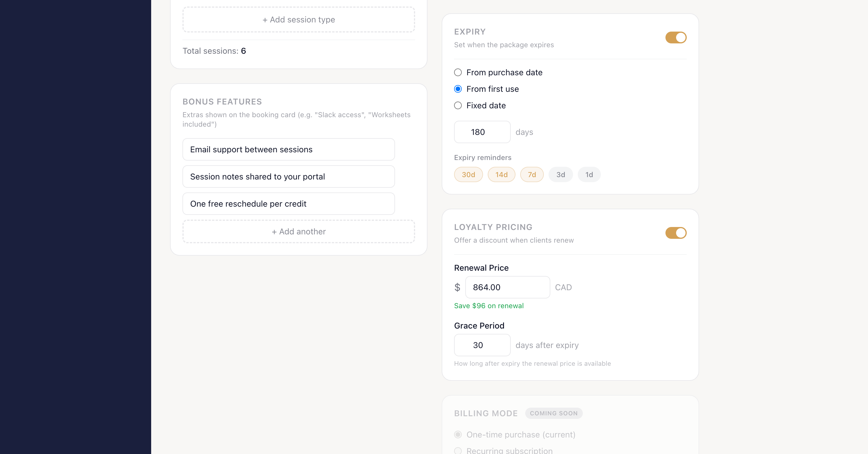Screen dimensions: 868x454
Task: Click the BILLING MODE heading
Action: (486, 413)
